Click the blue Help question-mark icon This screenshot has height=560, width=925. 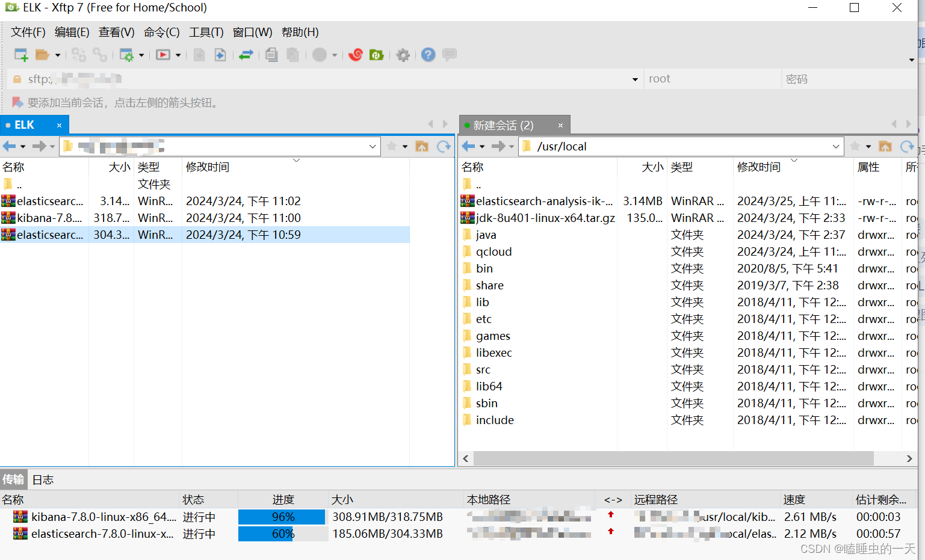point(428,55)
